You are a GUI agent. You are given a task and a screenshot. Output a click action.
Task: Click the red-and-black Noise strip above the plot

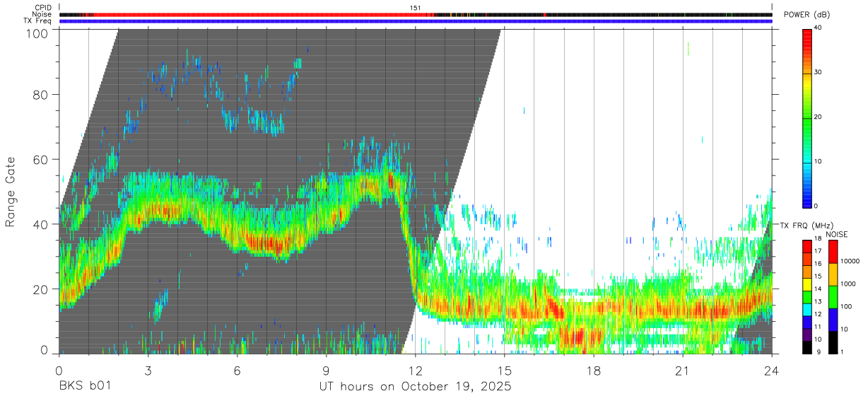point(416,14)
